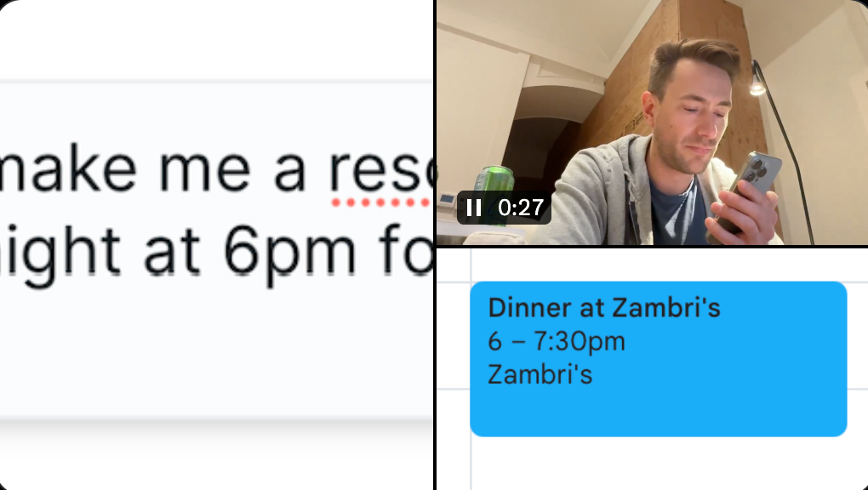Click the word "make" in the typed text
The image size is (868, 490).
pos(67,169)
